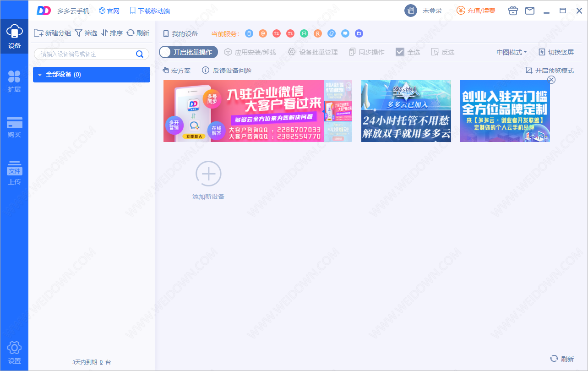Screen dimensions: 588x371
Task: Open the 购买 sidebar section
Action: pos(14,127)
